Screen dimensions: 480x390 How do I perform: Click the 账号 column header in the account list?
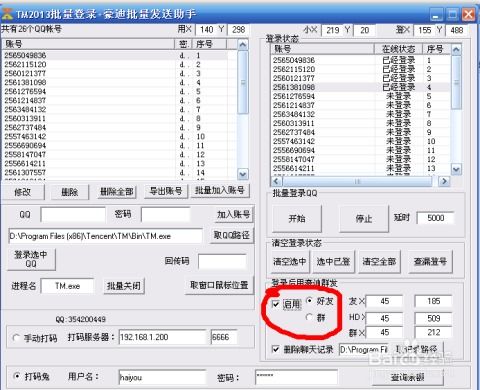click(89, 44)
